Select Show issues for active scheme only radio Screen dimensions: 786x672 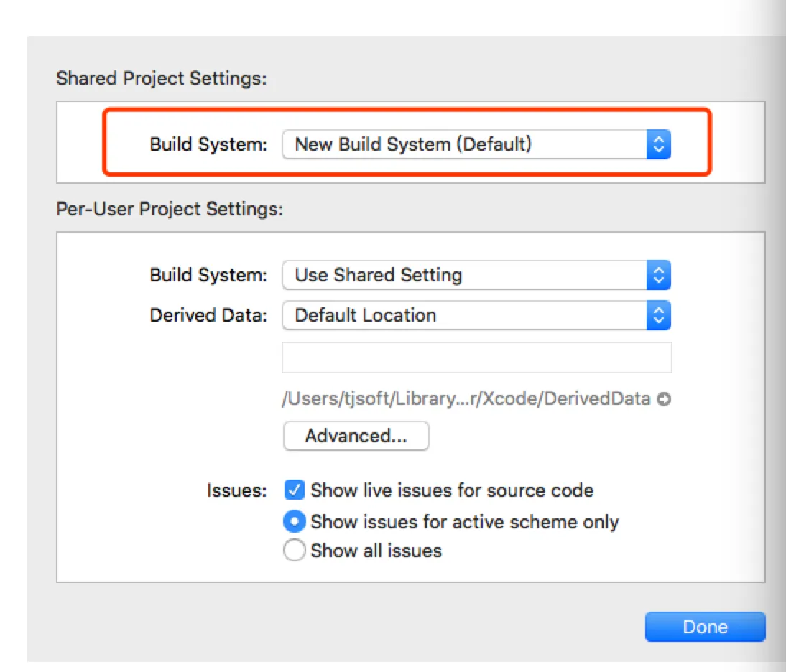point(295,521)
